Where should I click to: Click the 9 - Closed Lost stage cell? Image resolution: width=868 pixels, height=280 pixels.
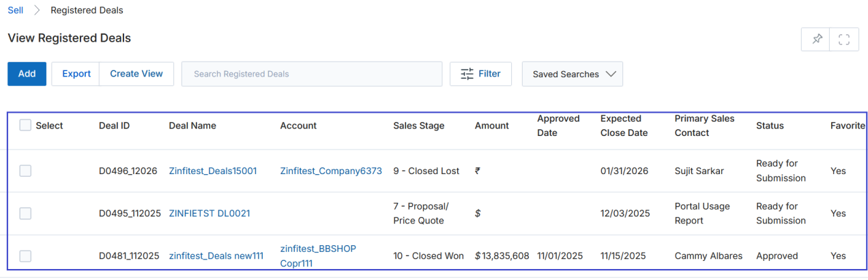pyautogui.click(x=426, y=171)
